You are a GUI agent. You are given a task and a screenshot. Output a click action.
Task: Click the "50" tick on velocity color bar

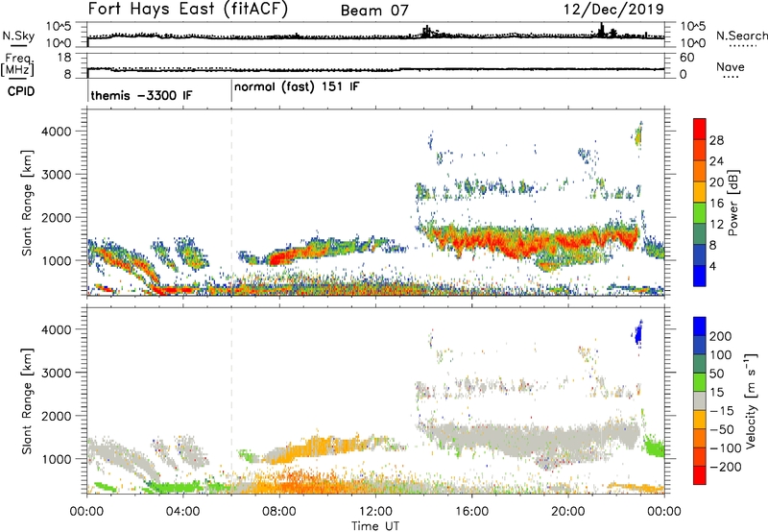(716, 374)
